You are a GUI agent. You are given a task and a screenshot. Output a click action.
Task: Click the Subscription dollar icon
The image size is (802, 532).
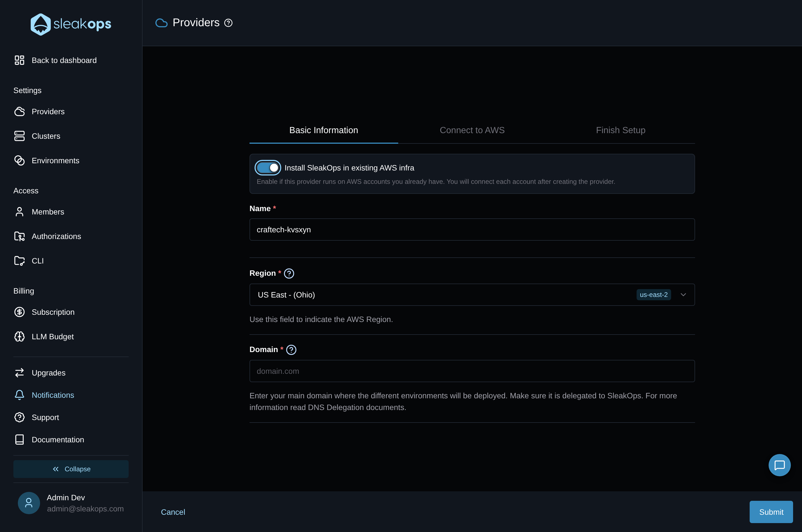coord(19,312)
